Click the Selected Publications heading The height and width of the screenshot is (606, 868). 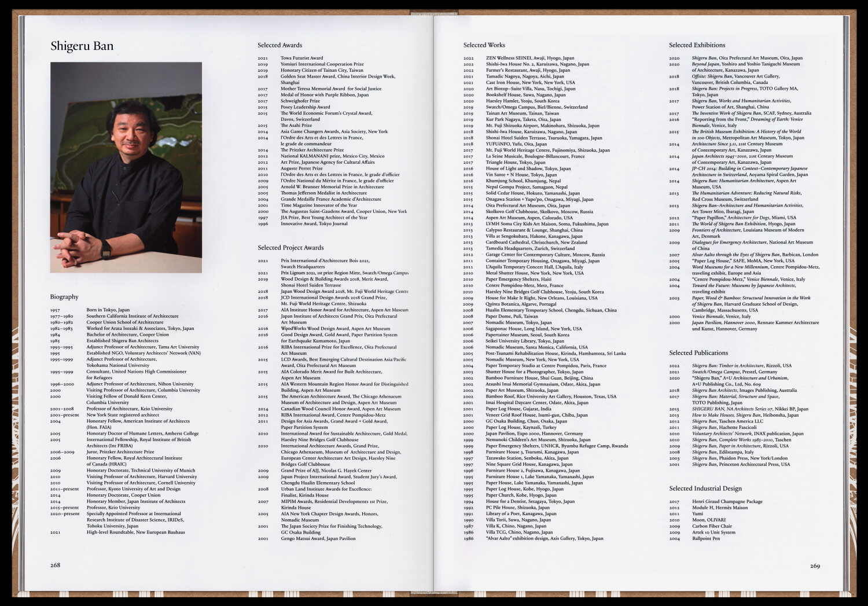coord(698,352)
